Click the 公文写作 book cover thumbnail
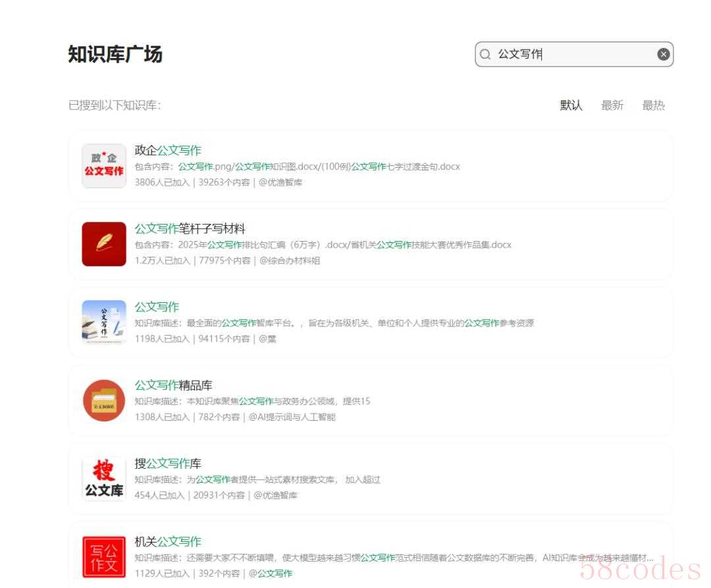This screenshot has height=588, width=711. click(104, 322)
